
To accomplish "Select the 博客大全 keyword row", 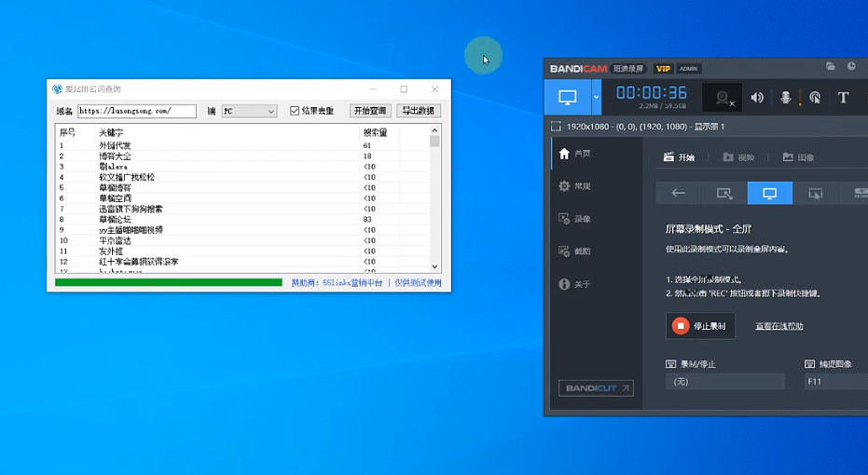I will [242, 156].
